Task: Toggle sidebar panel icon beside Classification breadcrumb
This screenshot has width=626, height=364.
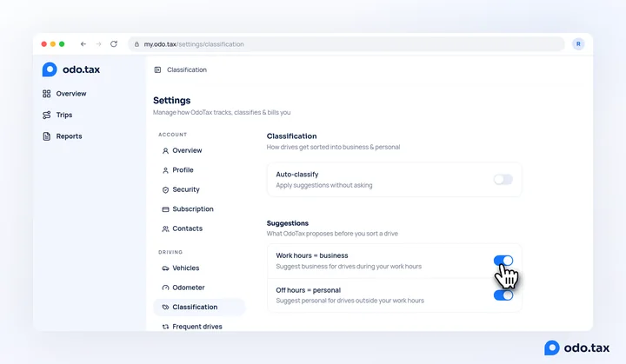Action: pyautogui.click(x=157, y=69)
